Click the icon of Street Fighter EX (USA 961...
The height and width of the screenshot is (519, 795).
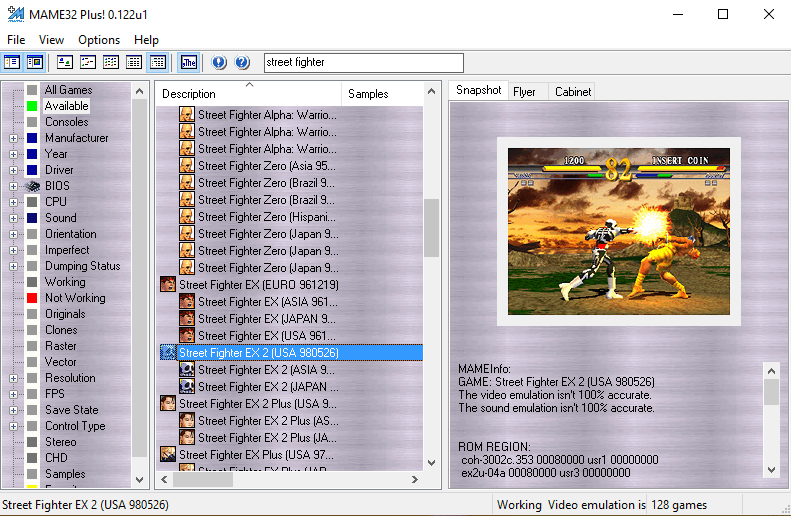coord(187,336)
